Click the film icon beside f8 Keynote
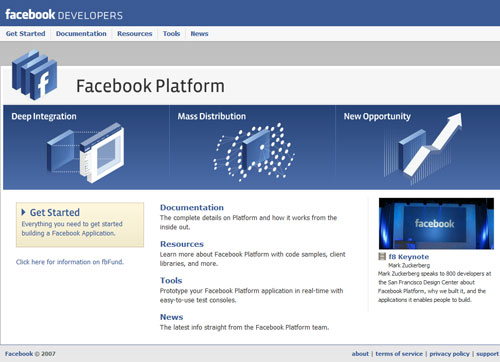The image size is (500, 362). click(x=382, y=257)
